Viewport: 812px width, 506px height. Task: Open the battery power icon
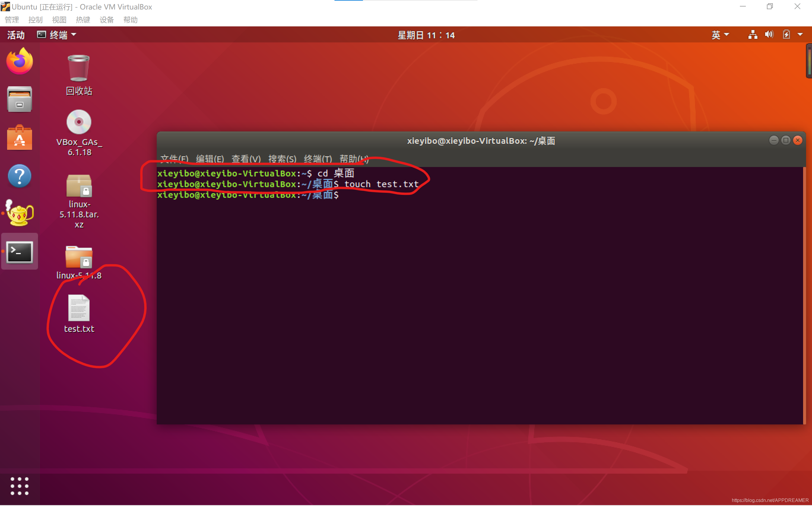(x=786, y=35)
